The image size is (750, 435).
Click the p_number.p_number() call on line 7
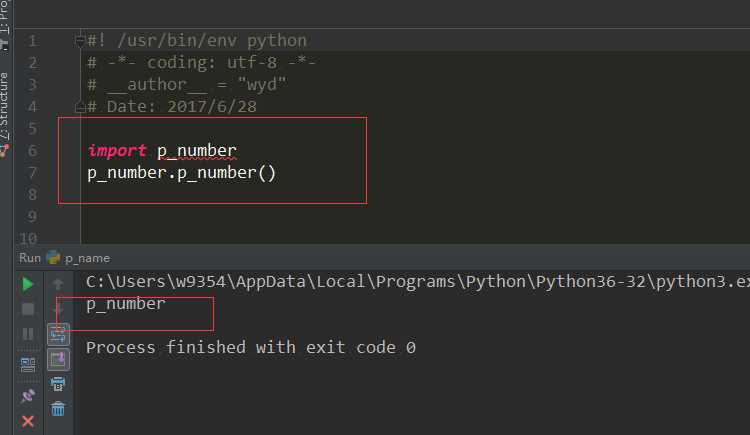181,173
